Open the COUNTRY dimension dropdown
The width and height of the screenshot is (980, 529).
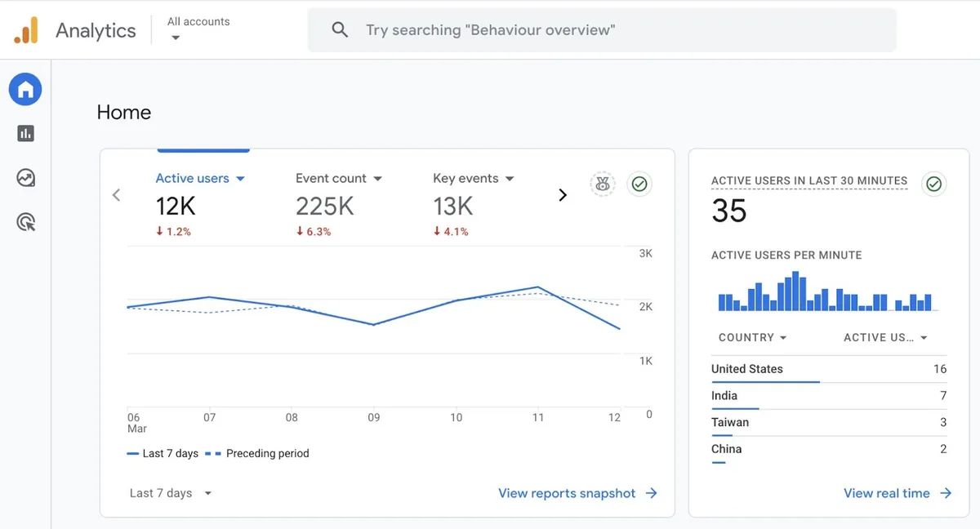(x=752, y=337)
